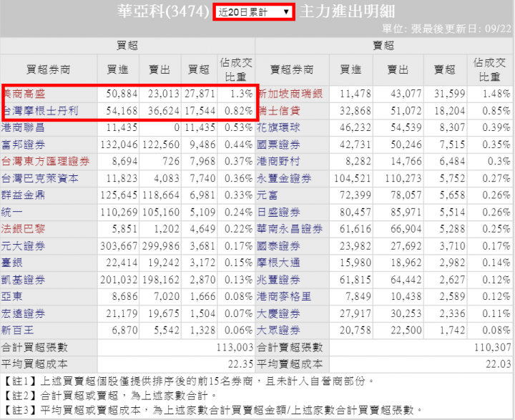Click 合計買超張數 row label
This screenshot has width=515, height=420.
pos(34,347)
